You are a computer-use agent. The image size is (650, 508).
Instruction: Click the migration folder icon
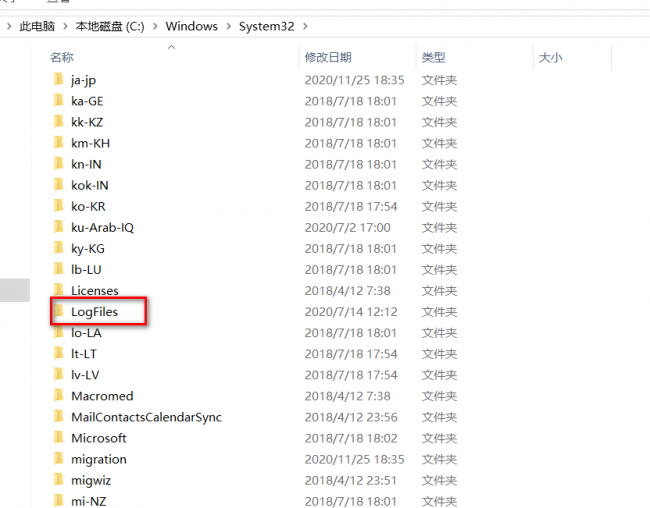click(x=59, y=459)
